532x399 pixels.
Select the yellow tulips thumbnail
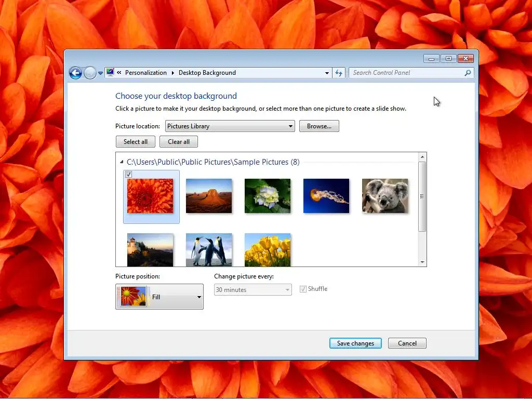(268, 250)
